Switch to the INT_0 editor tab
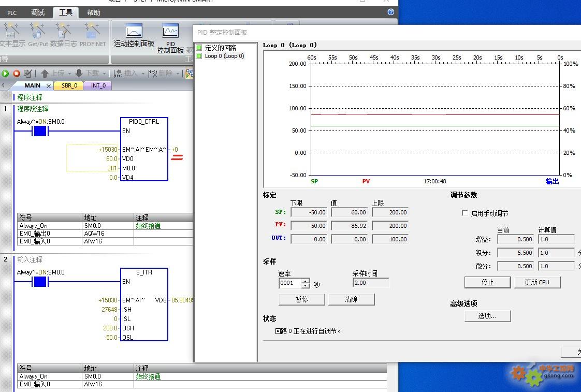 pos(98,85)
